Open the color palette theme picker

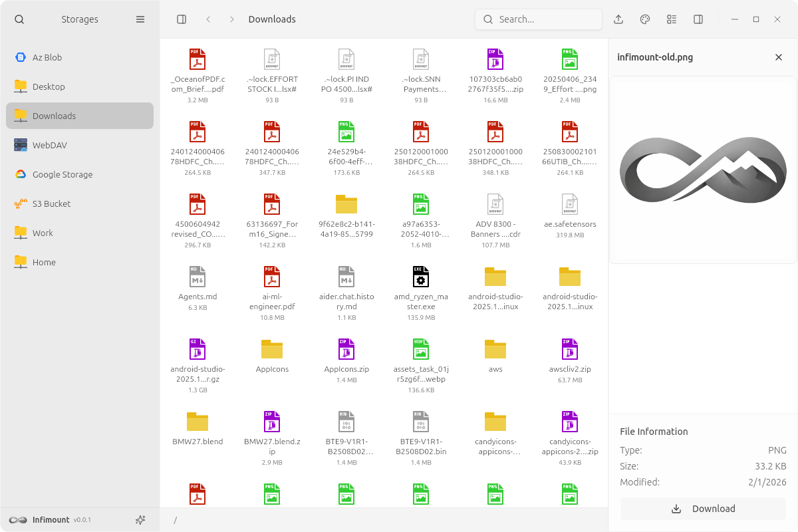(644, 19)
